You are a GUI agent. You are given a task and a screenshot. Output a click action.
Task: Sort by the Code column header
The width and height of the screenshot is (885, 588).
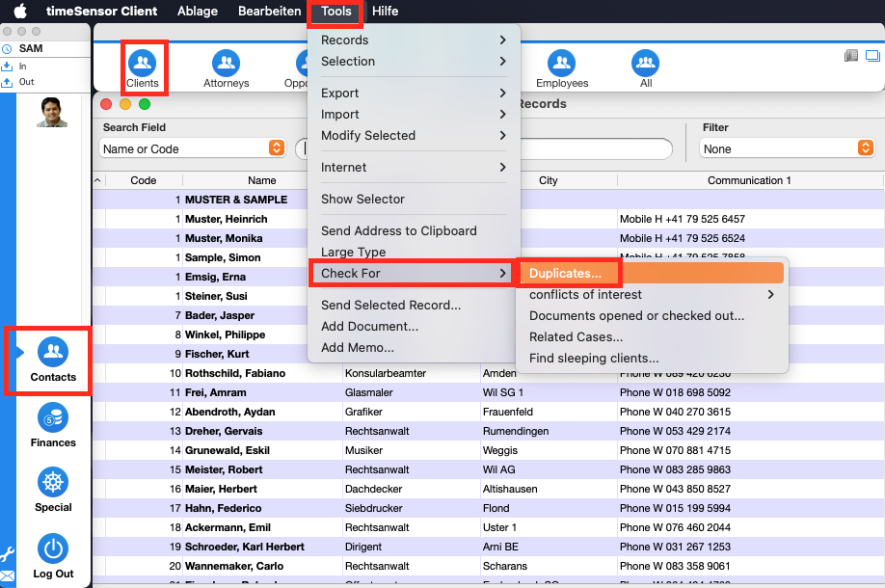click(144, 180)
